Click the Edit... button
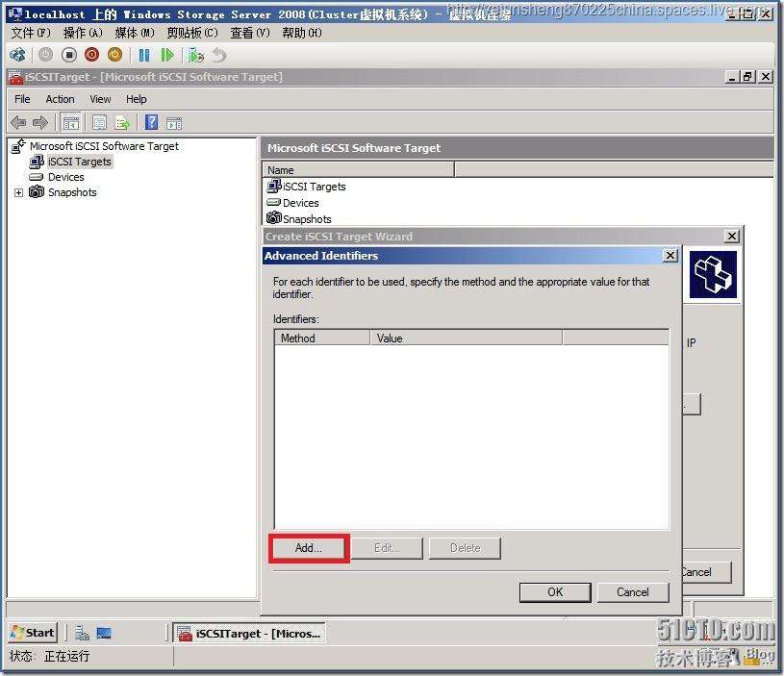 (x=387, y=548)
